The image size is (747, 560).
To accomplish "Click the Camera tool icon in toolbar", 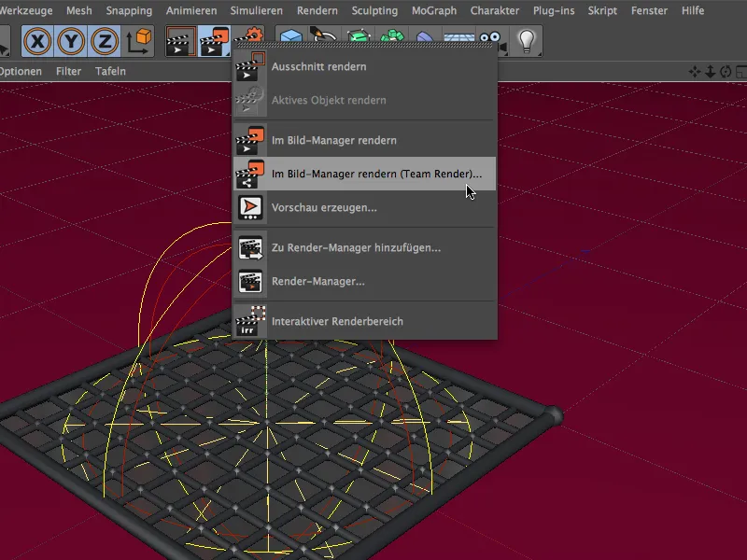I will point(488,39).
